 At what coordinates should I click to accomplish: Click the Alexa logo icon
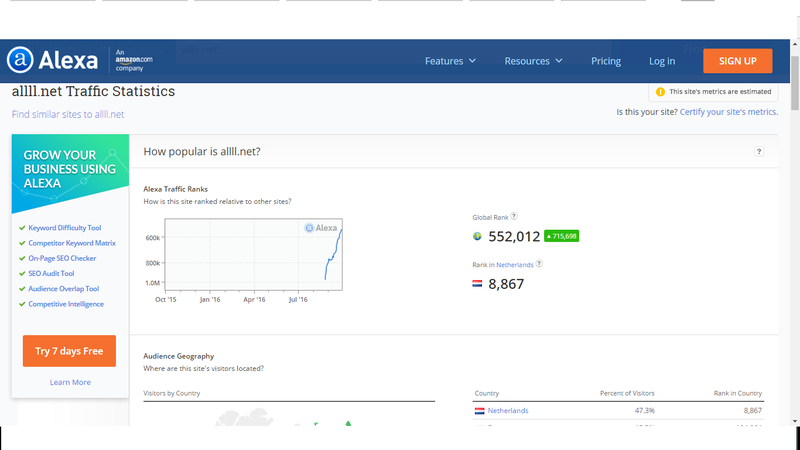click(20, 60)
